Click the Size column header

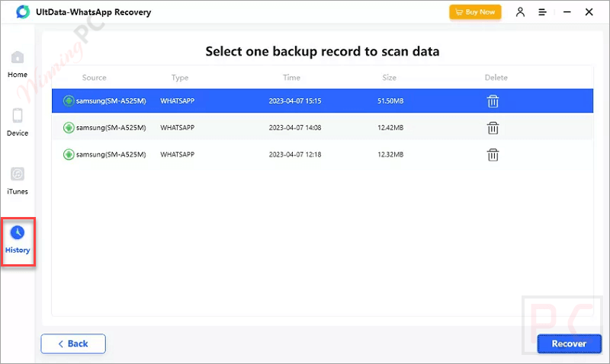(x=390, y=78)
